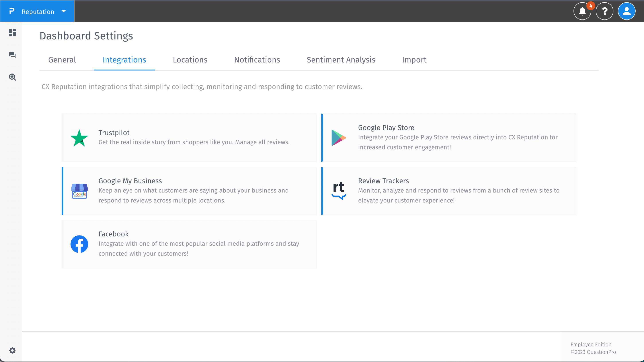Click the heart magnifier sidebar icon
Viewport: 644px width, 362px height.
point(12,77)
